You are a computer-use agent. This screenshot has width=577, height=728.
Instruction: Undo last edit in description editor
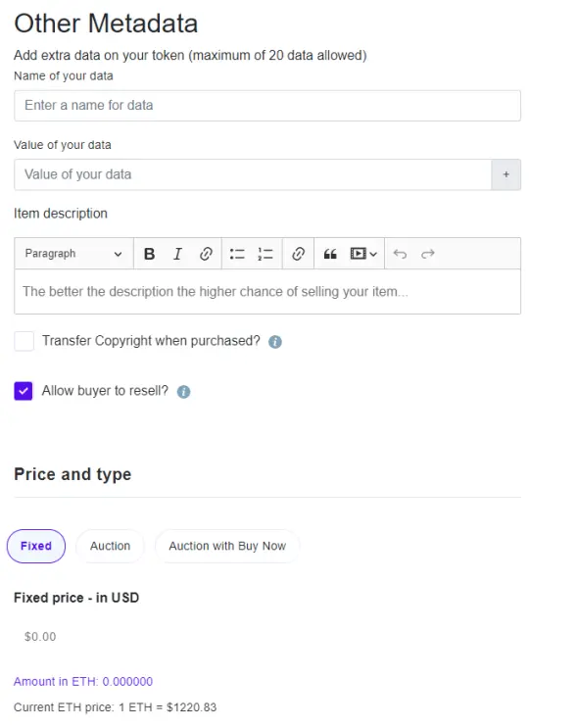[x=400, y=254]
